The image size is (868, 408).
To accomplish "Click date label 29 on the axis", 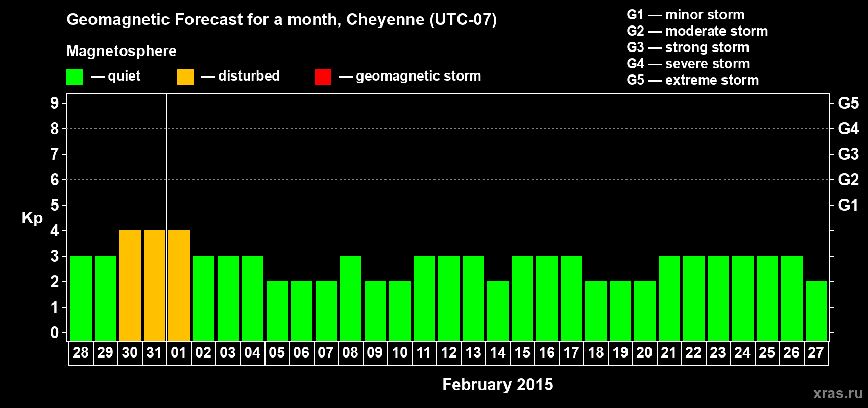I will coord(105,352).
